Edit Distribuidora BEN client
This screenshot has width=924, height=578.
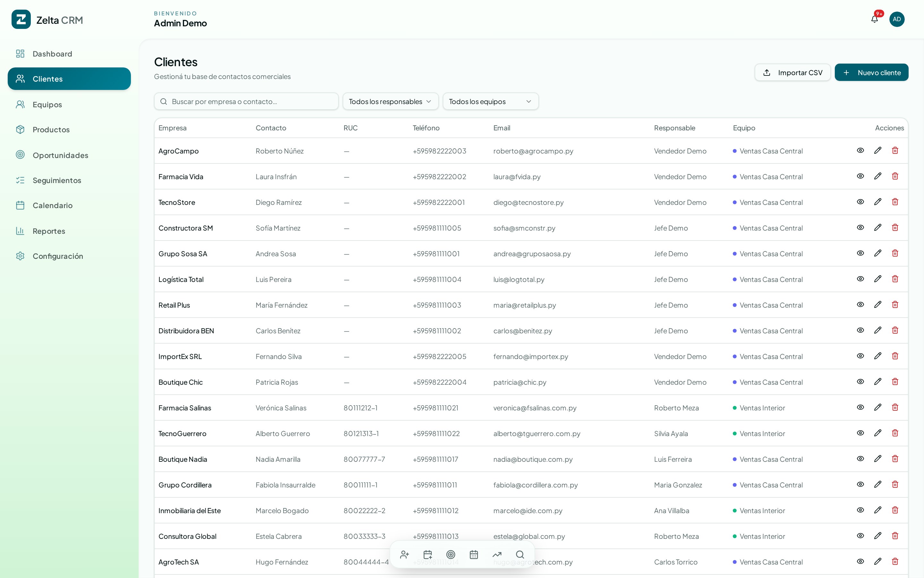pyautogui.click(x=878, y=330)
